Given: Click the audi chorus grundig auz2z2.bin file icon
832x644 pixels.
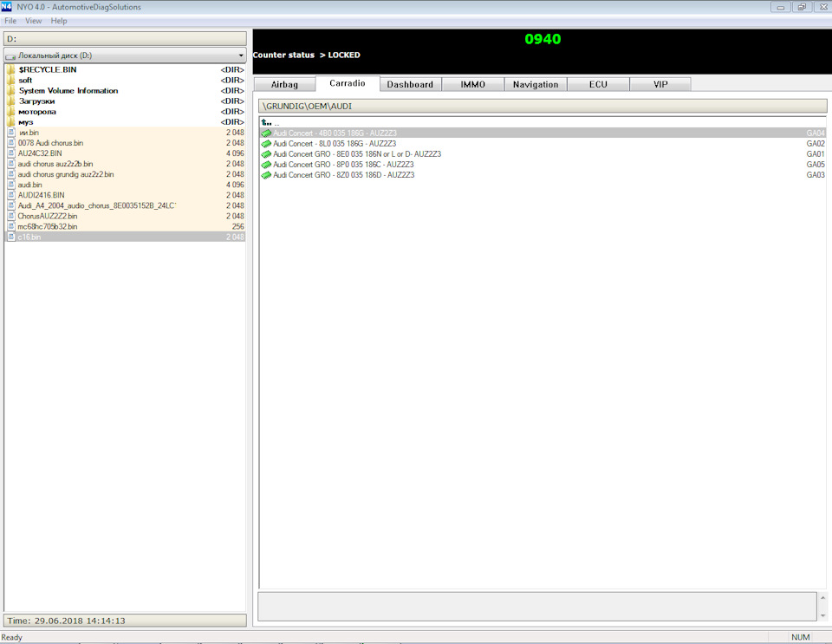Looking at the screenshot, I should pos(11,174).
